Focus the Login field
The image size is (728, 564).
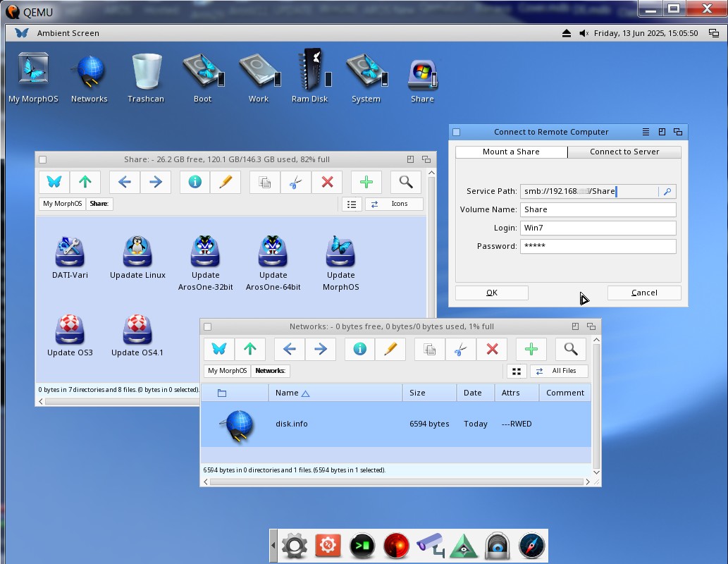pos(598,228)
